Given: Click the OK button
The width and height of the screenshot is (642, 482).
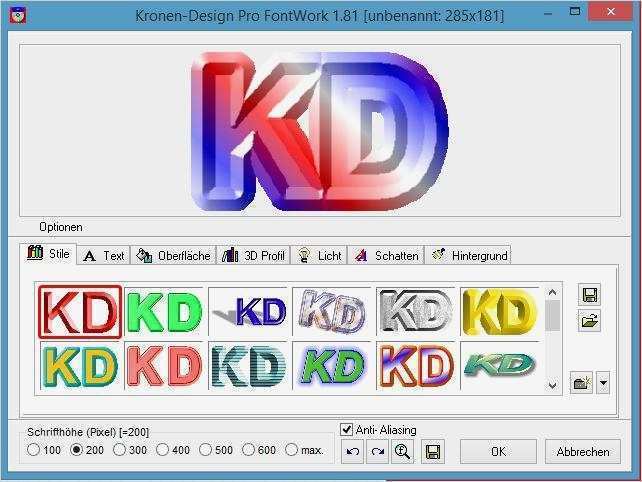Looking at the screenshot, I should pos(498,452).
